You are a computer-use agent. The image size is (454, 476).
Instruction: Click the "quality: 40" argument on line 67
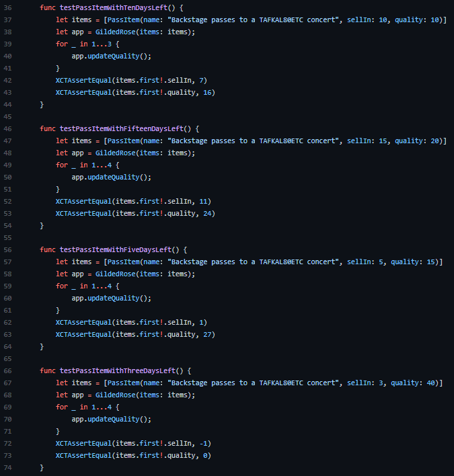[413, 383]
